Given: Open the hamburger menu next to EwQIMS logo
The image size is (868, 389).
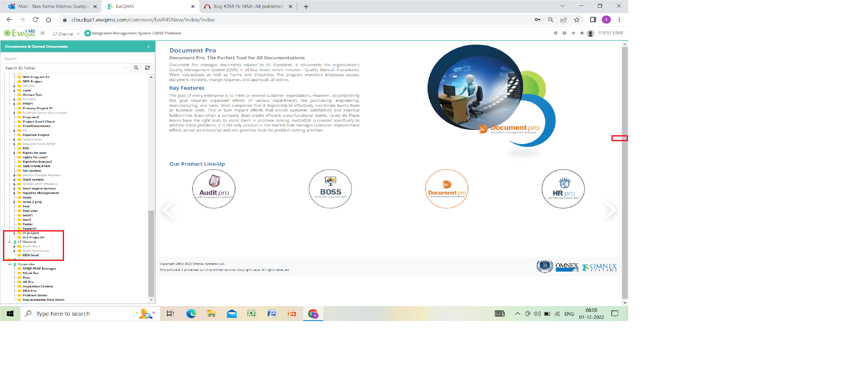Looking at the screenshot, I should click(43, 33).
